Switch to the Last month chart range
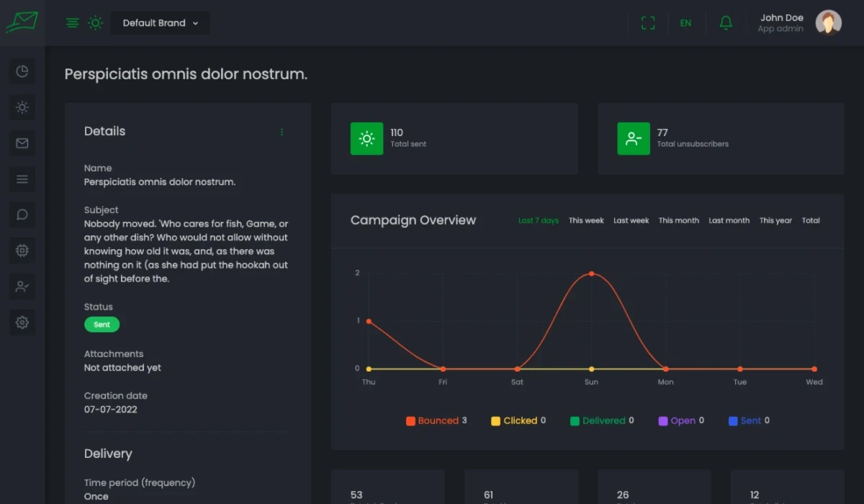The height and width of the screenshot is (504, 864). tap(729, 220)
